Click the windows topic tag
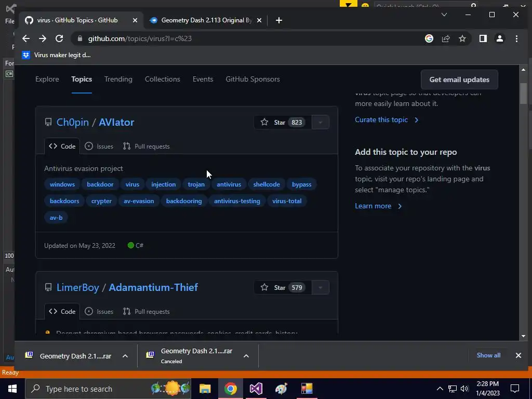 click(62, 184)
